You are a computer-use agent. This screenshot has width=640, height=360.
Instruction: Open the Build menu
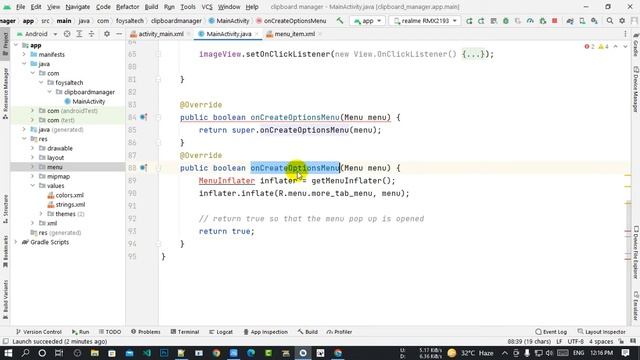tap(151, 7)
